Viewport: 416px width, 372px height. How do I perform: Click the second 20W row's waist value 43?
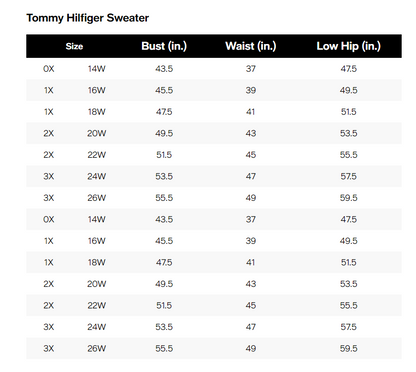tap(251, 284)
